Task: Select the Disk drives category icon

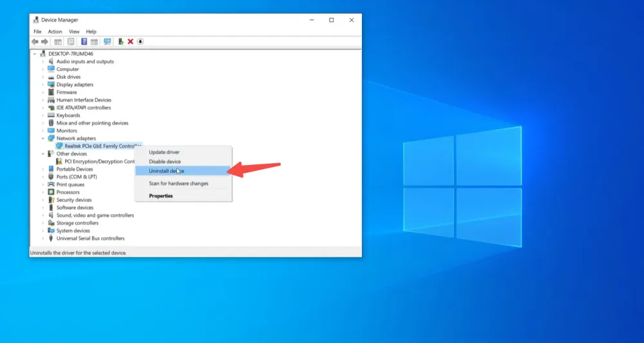Action: point(51,77)
